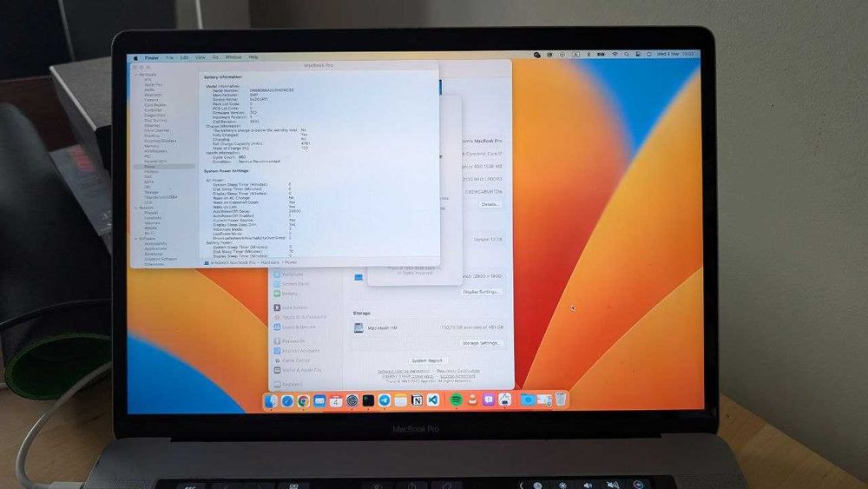Open Battery in Settings sidebar
Image resolution: width=868 pixels, height=489 pixels.
[286, 294]
